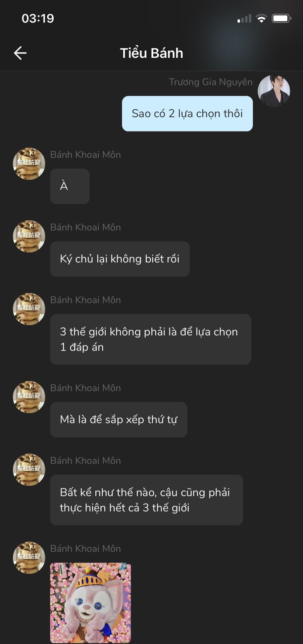Tap avatar next to 'Mà là để sắp xếp thứ tự'

point(29,397)
